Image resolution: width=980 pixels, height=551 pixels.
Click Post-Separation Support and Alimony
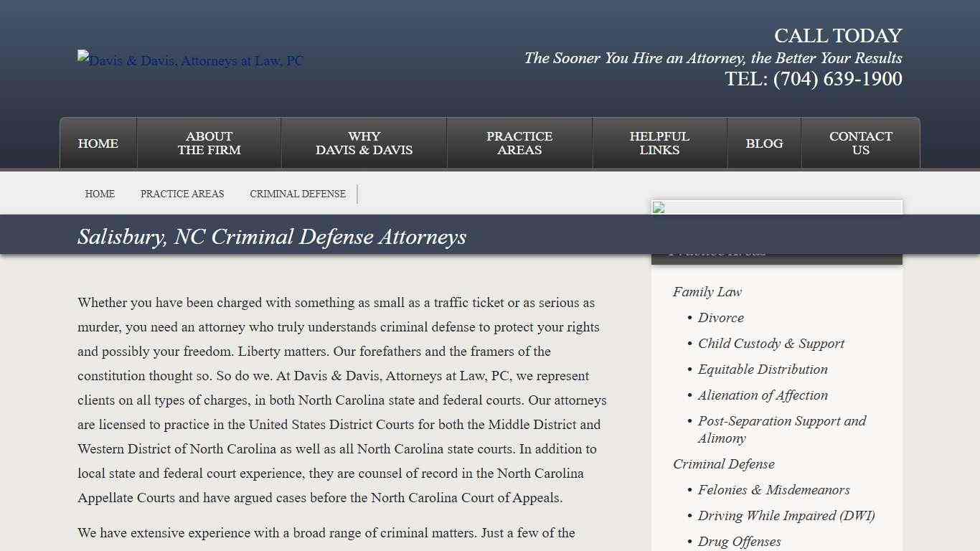(781, 429)
